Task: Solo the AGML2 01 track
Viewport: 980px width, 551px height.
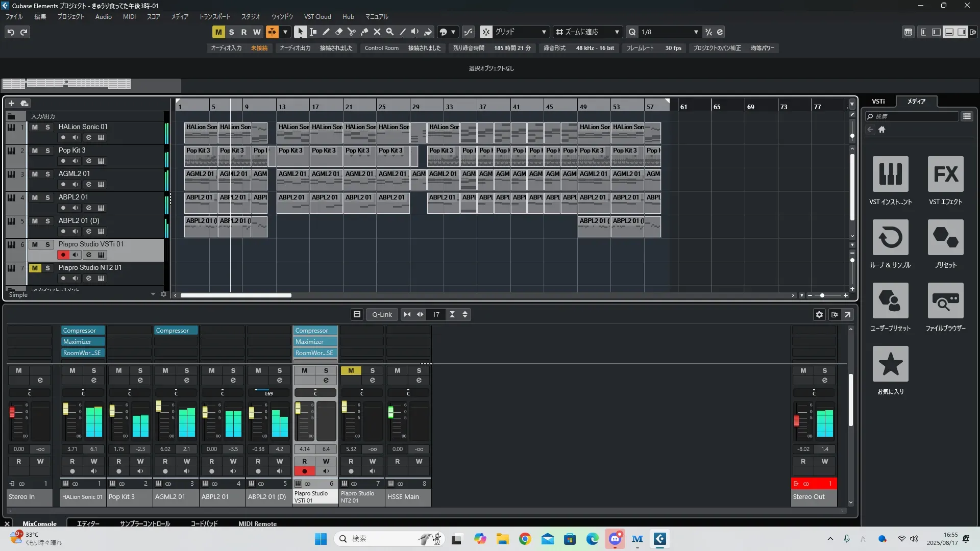Action: click(x=47, y=174)
